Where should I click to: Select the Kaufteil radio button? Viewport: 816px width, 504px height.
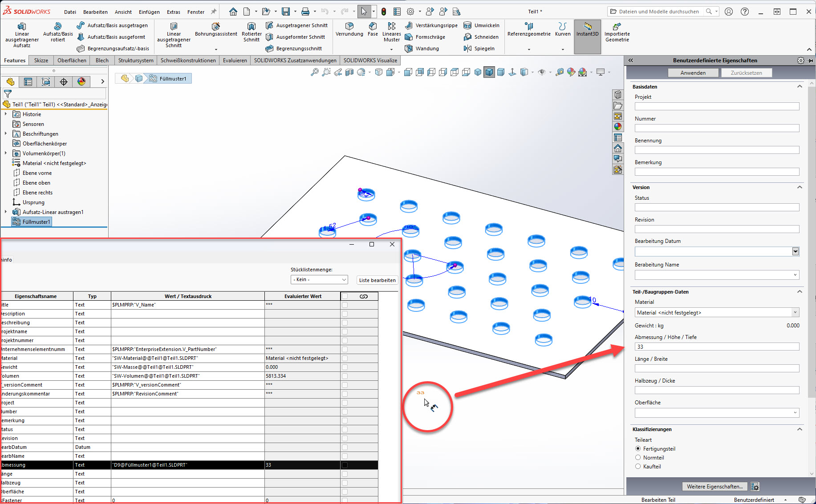click(638, 466)
